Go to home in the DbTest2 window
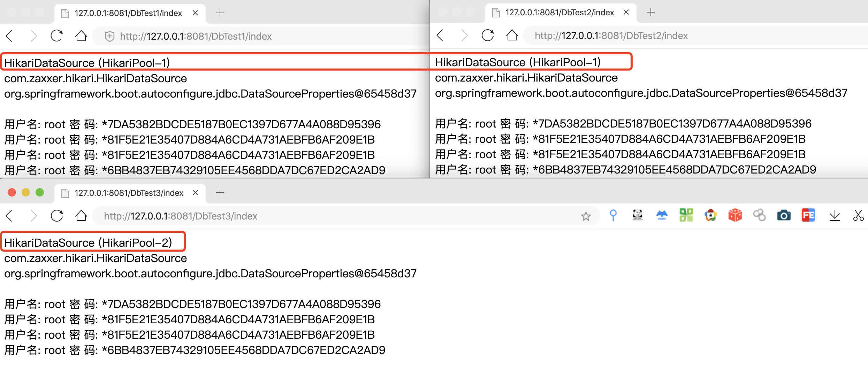Viewport: 868px width, 377px height. [512, 35]
